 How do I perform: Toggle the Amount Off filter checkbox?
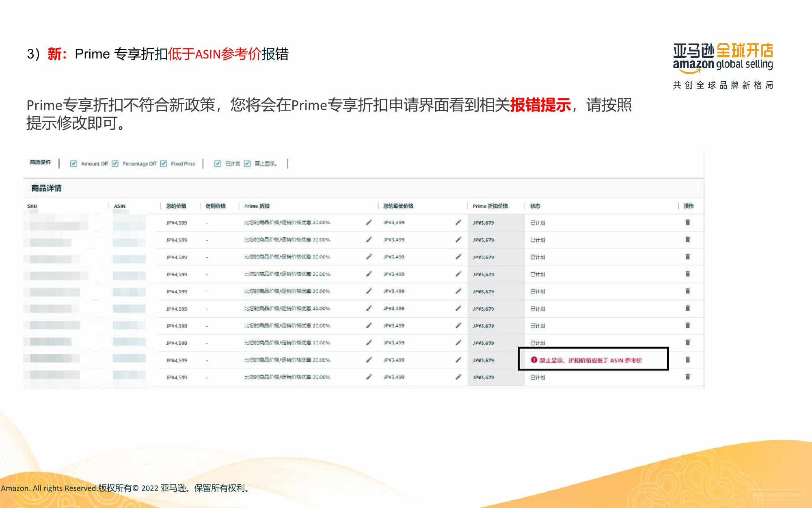tap(73, 163)
